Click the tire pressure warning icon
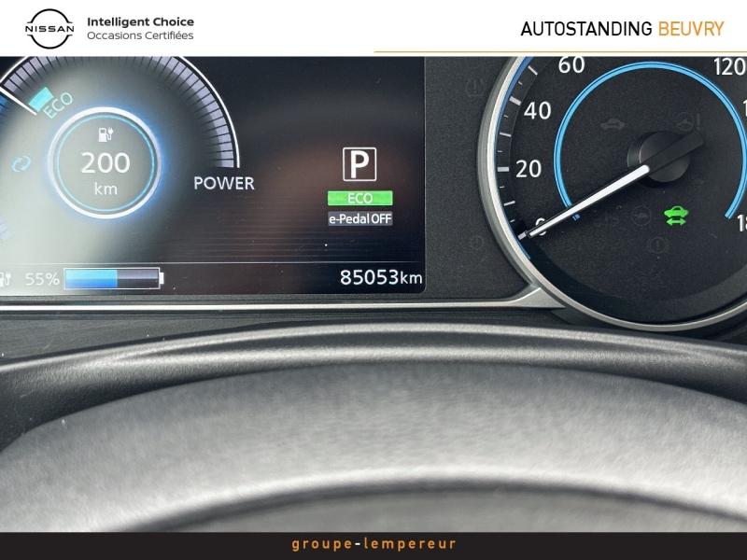The image size is (747, 560). coord(475,88)
